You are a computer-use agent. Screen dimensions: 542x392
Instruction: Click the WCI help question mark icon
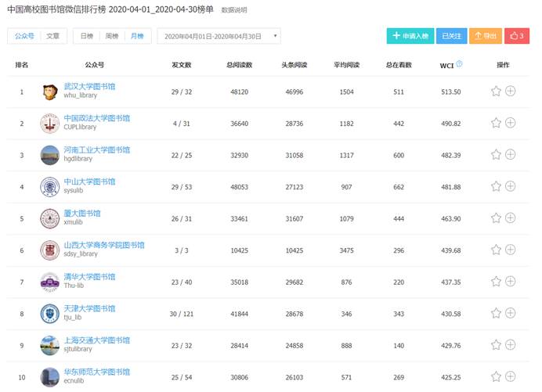point(459,64)
